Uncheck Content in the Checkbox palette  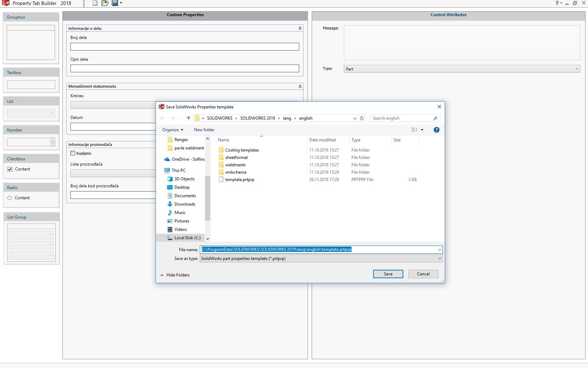(9, 169)
